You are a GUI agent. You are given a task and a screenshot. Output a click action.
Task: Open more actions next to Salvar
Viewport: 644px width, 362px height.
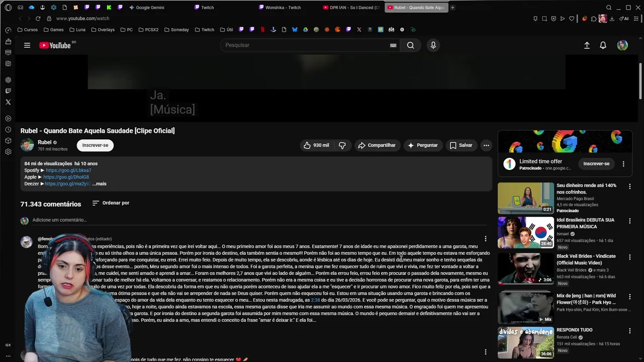click(x=486, y=145)
